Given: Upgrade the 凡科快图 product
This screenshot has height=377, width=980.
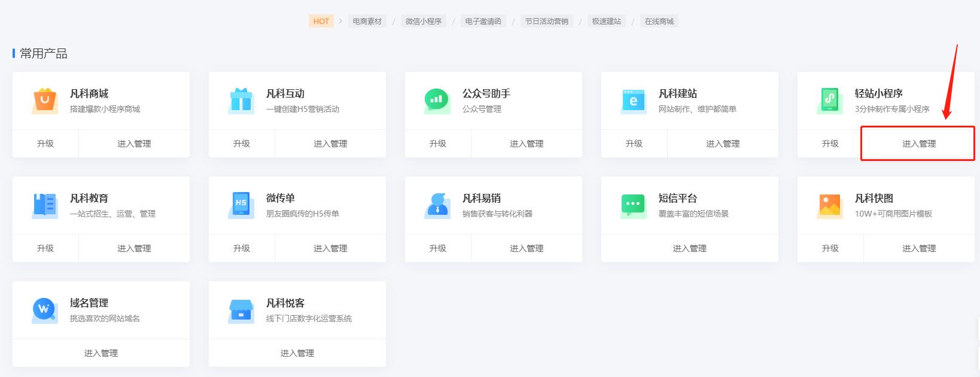Looking at the screenshot, I should [830, 248].
